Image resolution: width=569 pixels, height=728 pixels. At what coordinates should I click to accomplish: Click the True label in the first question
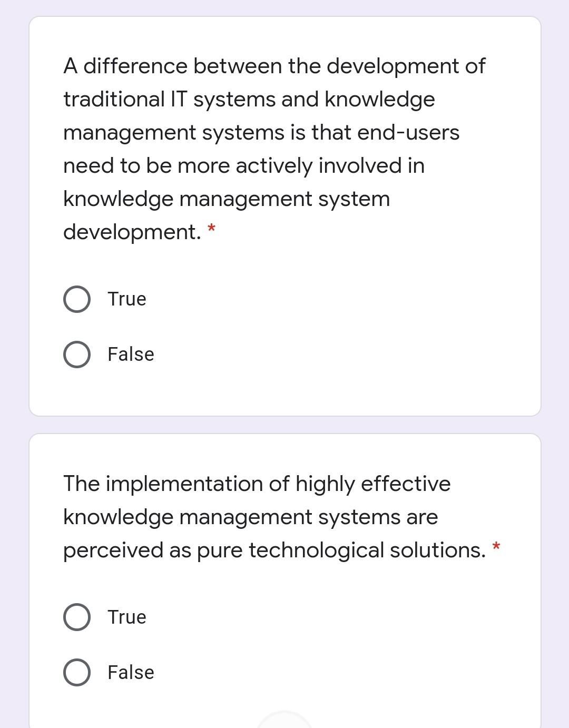[126, 299]
